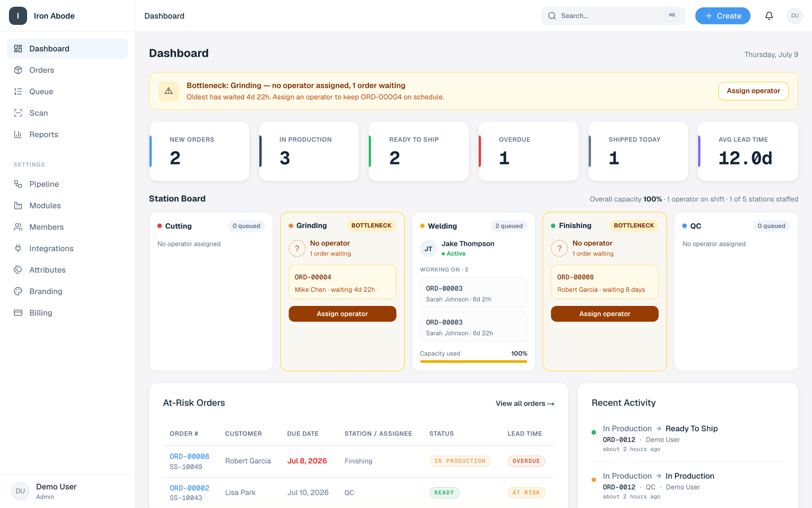Open the Avg Lead Time card
This screenshot has width=812, height=508.
(x=748, y=151)
